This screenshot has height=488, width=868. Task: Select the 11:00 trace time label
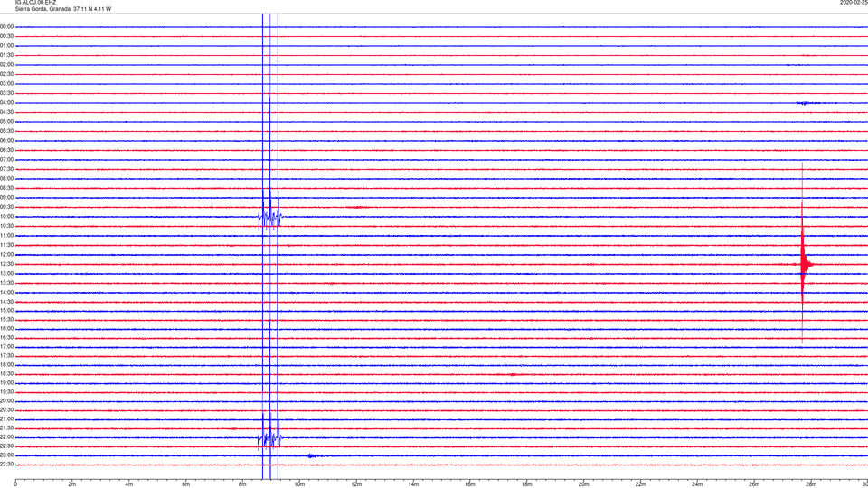(6, 235)
